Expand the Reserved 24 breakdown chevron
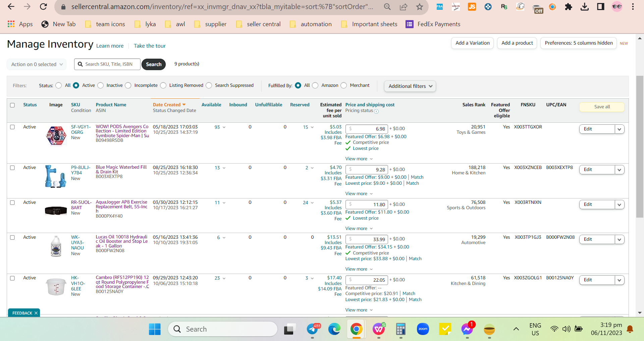 [x=312, y=203]
